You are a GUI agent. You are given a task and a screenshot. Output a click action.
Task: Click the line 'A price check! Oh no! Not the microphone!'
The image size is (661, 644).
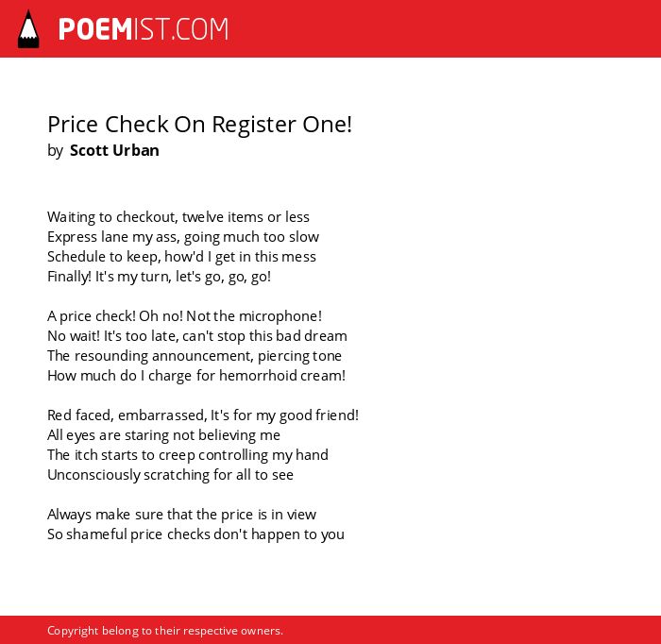click(185, 316)
